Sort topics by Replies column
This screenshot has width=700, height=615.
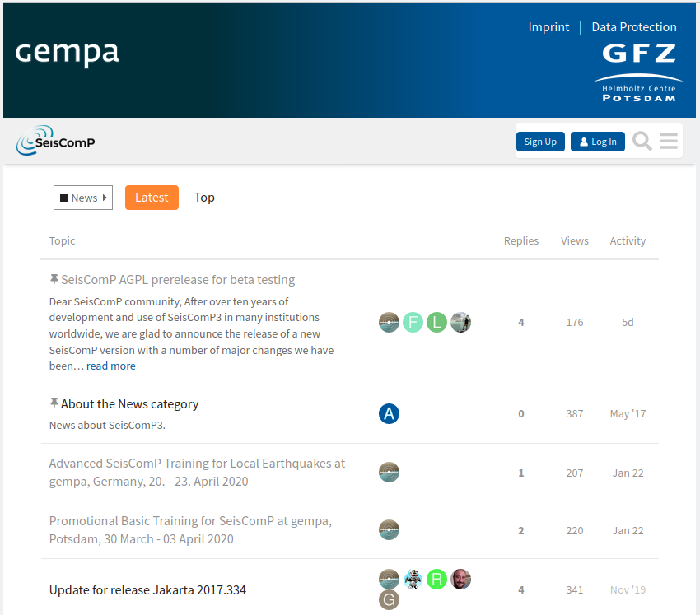pyautogui.click(x=520, y=240)
